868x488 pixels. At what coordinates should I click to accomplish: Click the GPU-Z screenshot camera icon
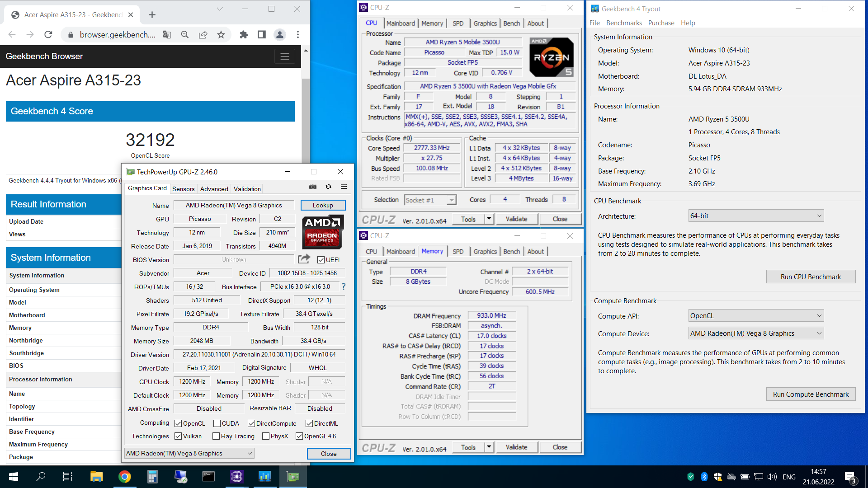point(313,187)
